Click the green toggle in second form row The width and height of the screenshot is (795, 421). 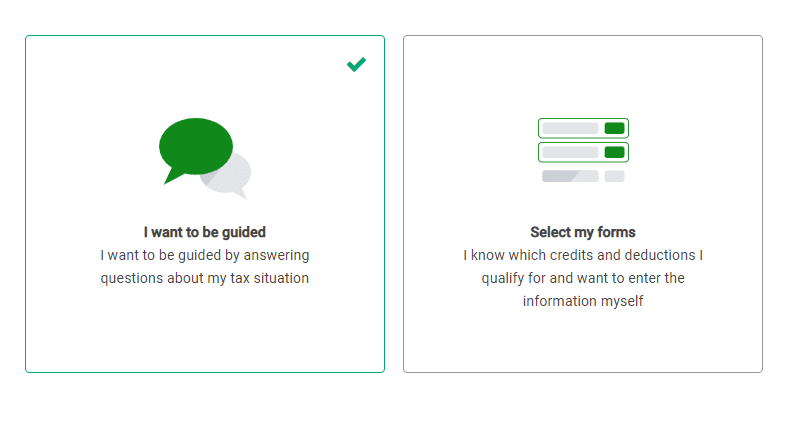pos(615,152)
